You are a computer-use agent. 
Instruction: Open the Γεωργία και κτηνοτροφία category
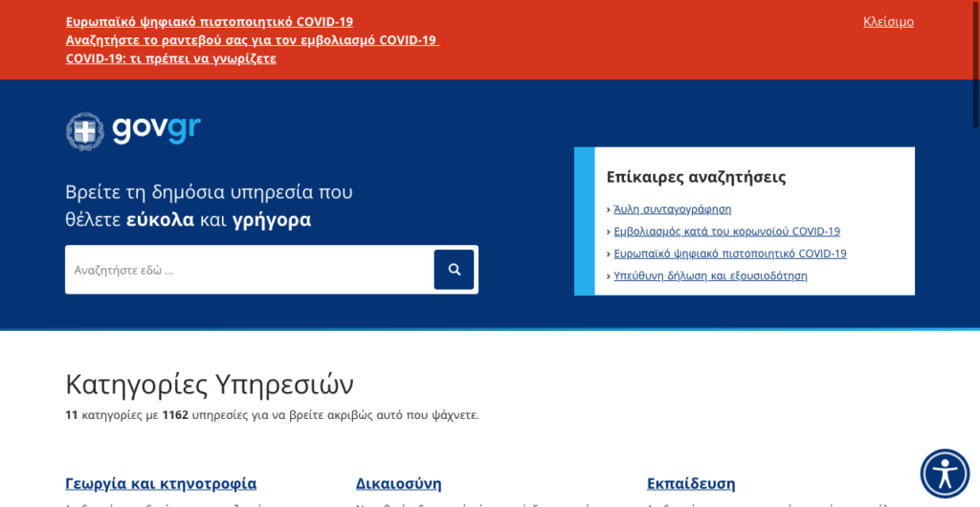tap(161, 483)
